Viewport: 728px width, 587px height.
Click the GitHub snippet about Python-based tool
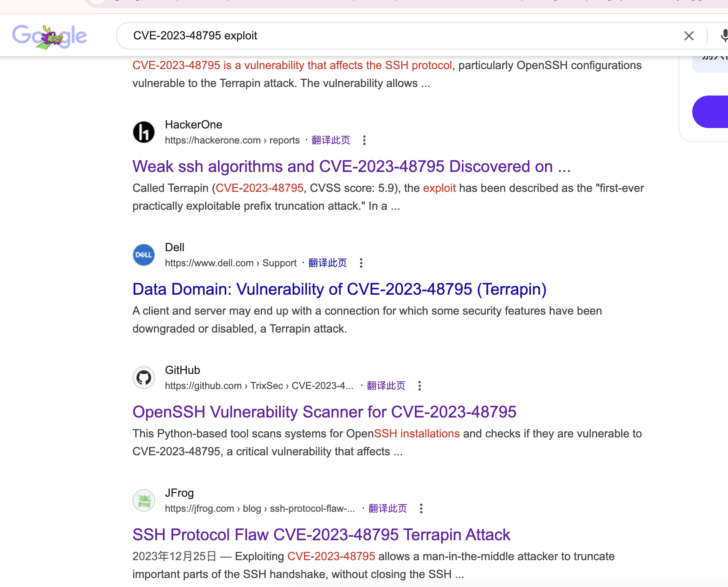click(387, 443)
